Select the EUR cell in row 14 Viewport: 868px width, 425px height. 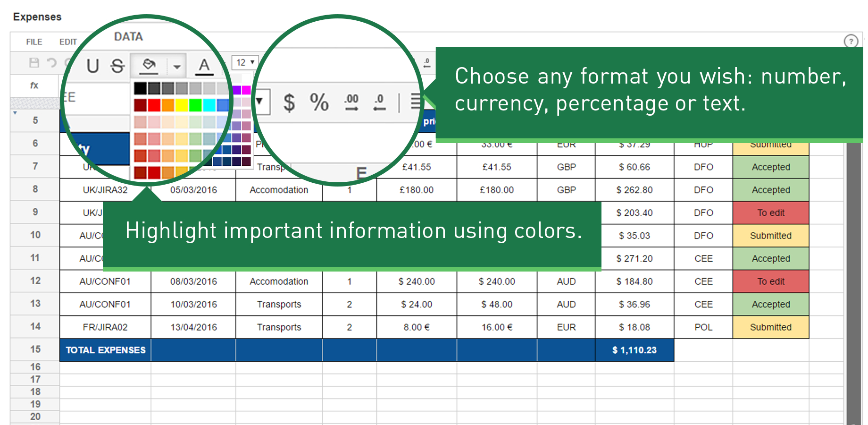coord(566,327)
